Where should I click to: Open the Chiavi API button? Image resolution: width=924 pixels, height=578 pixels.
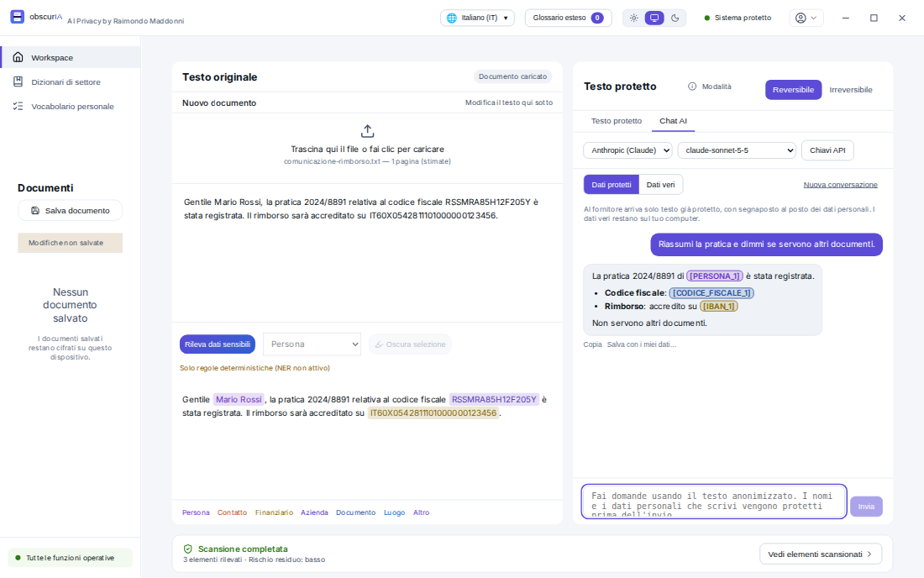(827, 150)
